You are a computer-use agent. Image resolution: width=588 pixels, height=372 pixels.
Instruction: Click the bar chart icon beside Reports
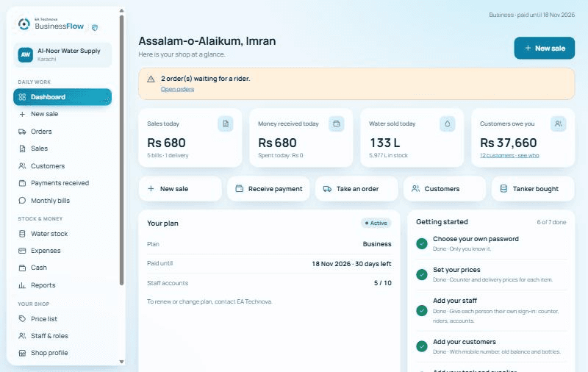click(22, 285)
